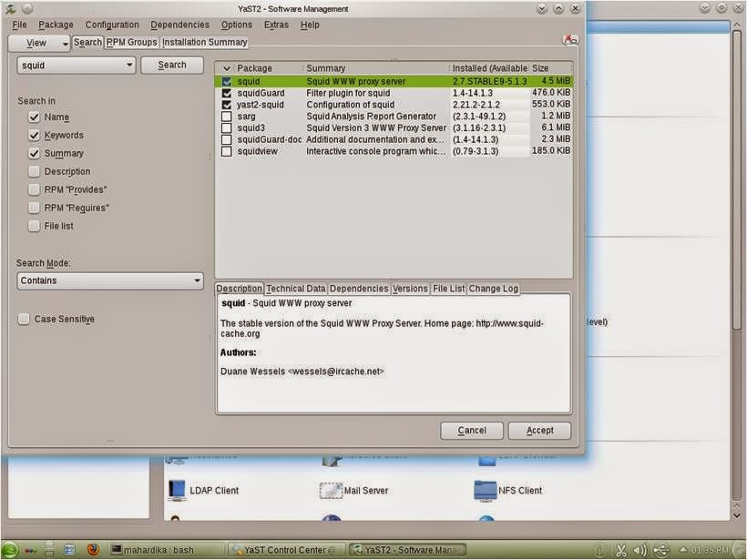Image resolution: width=747 pixels, height=560 pixels.
Task: Mark the squidview package checkbox
Action: point(227,151)
